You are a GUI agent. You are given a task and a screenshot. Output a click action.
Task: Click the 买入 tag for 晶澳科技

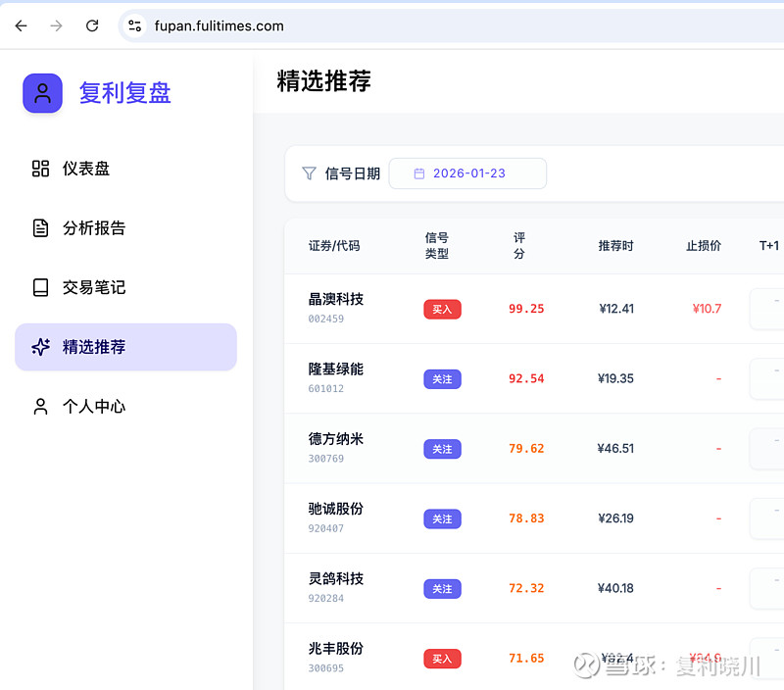click(442, 310)
